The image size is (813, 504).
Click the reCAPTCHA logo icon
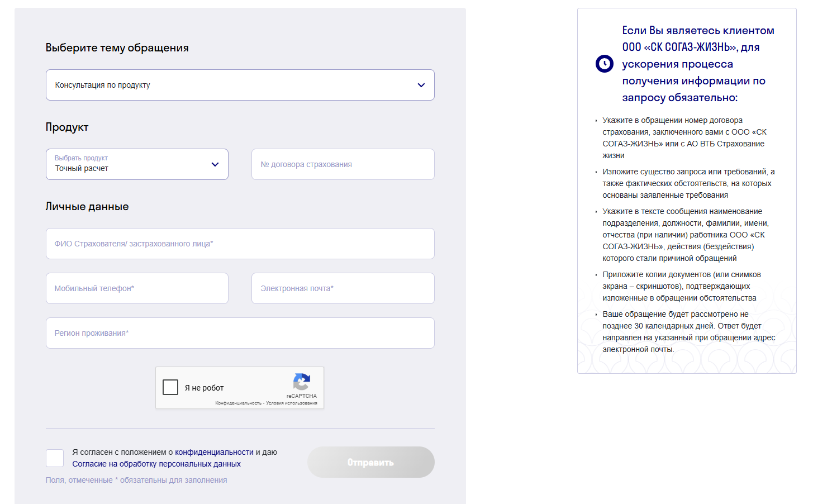302,382
